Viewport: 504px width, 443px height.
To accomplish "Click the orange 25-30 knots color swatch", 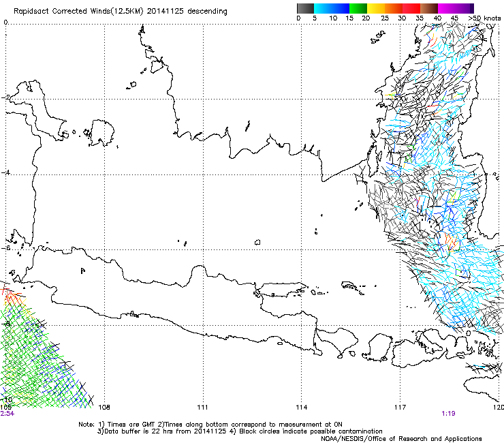I will pos(394,8).
